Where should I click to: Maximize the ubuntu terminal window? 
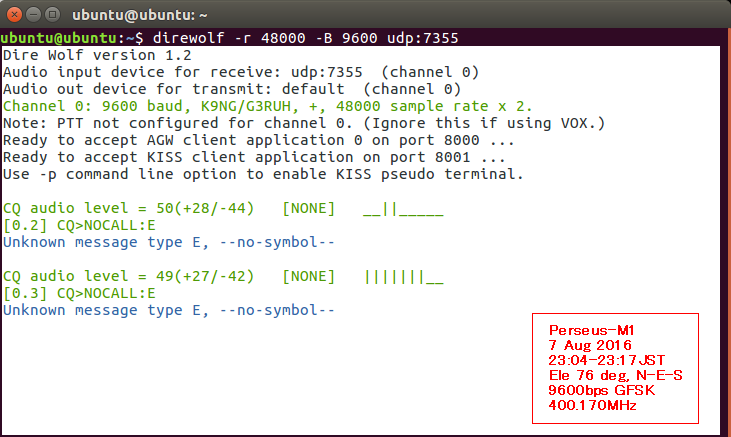53,15
